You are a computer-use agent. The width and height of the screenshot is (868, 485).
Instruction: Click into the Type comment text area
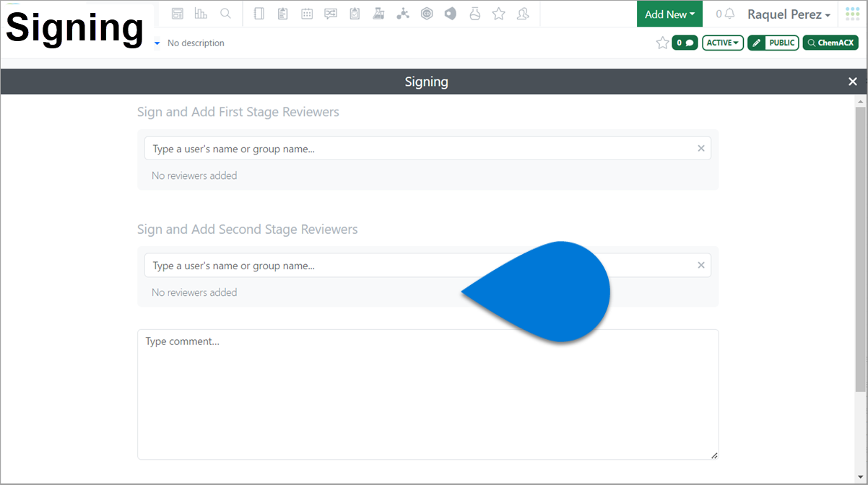coord(428,395)
